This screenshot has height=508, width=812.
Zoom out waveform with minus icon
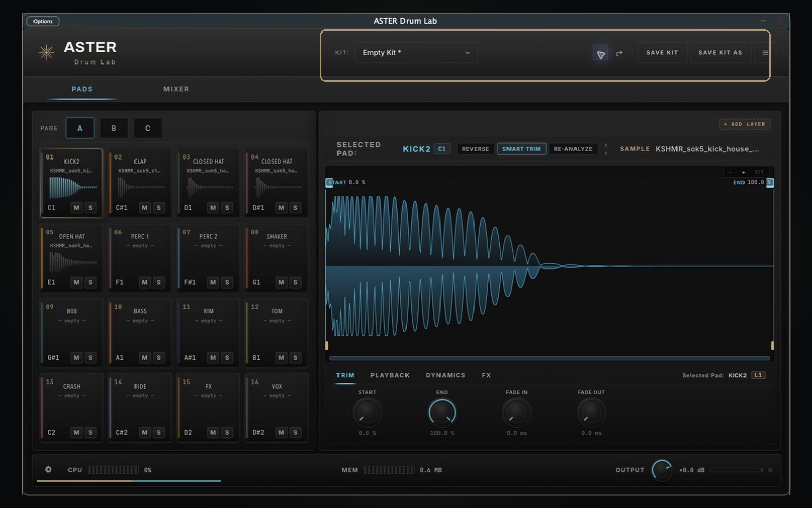click(x=730, y=172)
